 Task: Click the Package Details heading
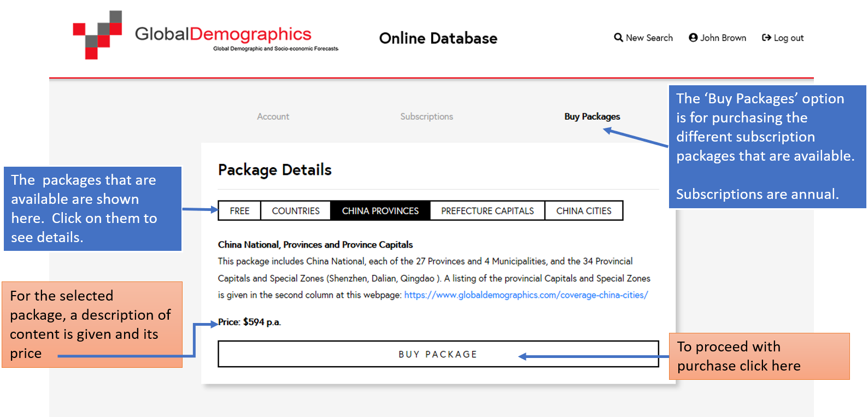pyautogui.click(x=275, y=170)
